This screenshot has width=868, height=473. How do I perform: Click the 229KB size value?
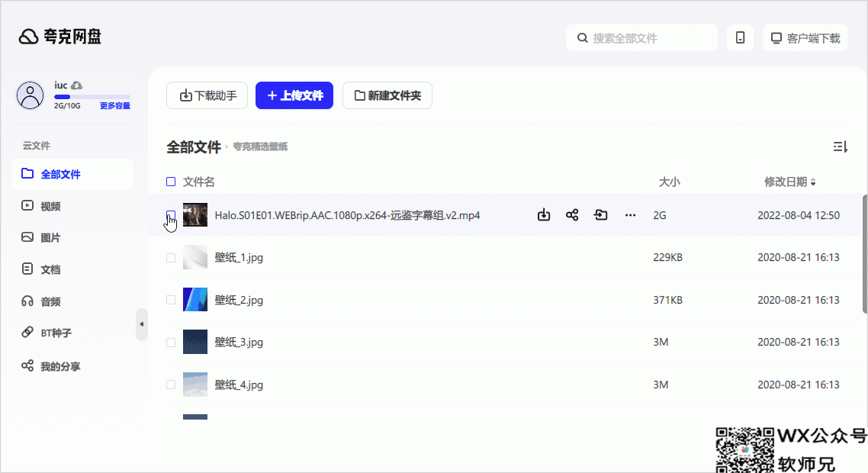[667, 258]
